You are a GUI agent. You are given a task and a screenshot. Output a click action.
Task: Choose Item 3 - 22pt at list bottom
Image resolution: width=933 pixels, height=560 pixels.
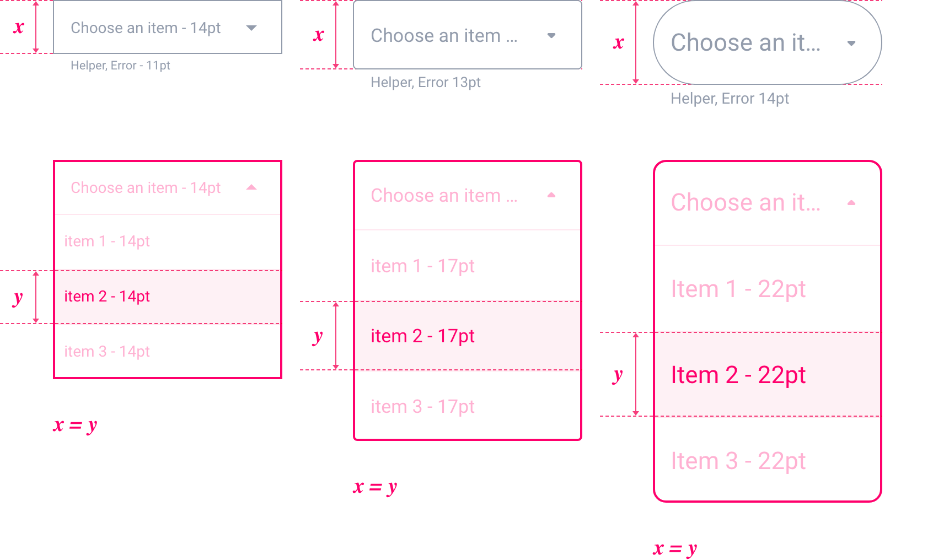[x=738, y=460]
